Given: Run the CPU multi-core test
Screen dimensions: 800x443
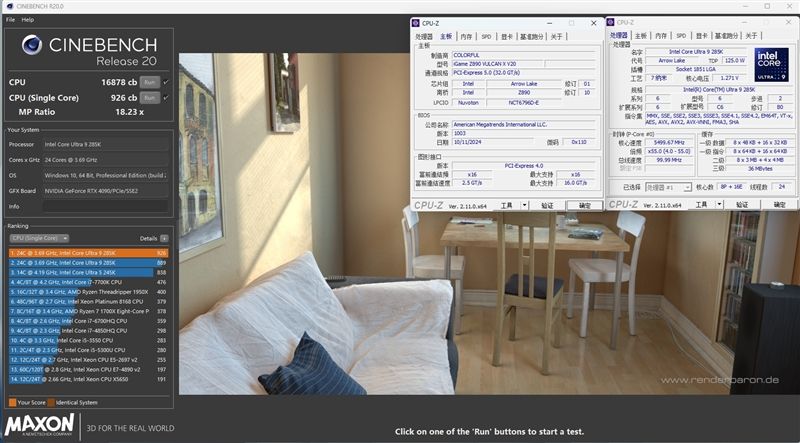Looking at the screenshot, I should [x=149, y=82].
